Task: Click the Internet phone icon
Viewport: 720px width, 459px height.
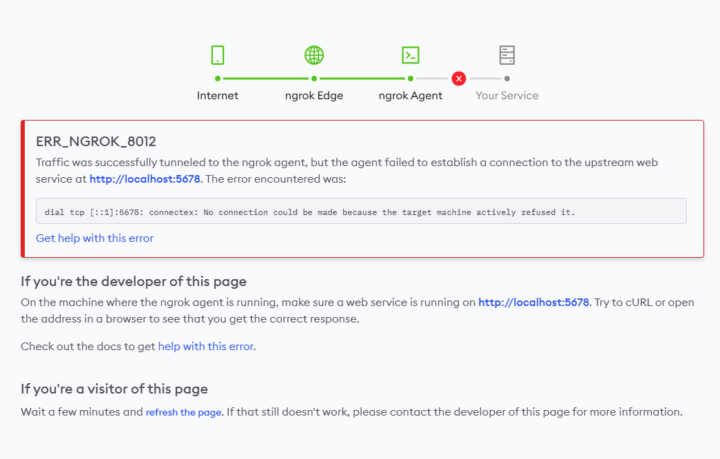Action: [x=218, y=55]
